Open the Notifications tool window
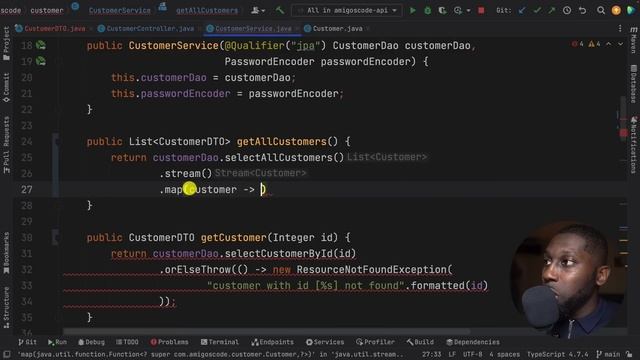640x360 pixels. point(633,144)
